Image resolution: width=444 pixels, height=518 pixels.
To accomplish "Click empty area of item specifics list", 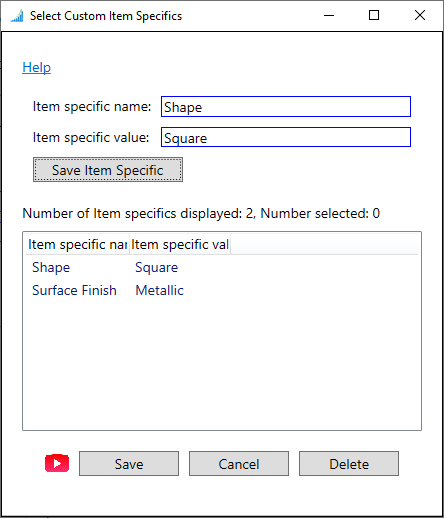I will point(222,365).
